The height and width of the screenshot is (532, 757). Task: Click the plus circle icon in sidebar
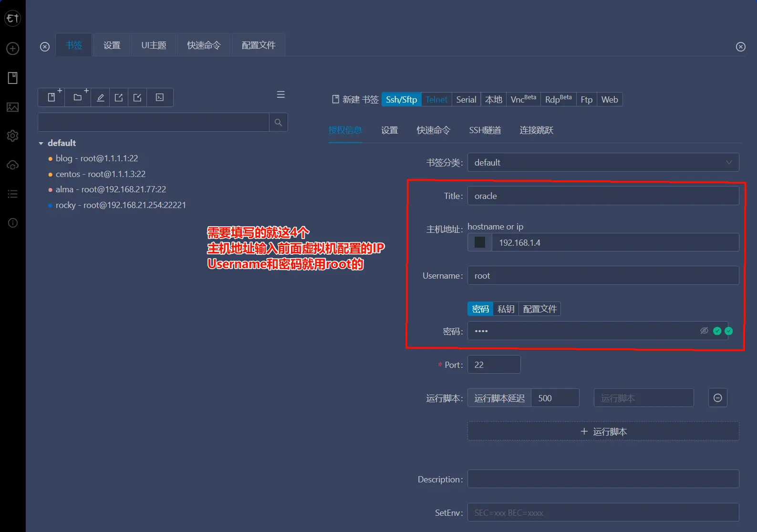coord(13,49)
